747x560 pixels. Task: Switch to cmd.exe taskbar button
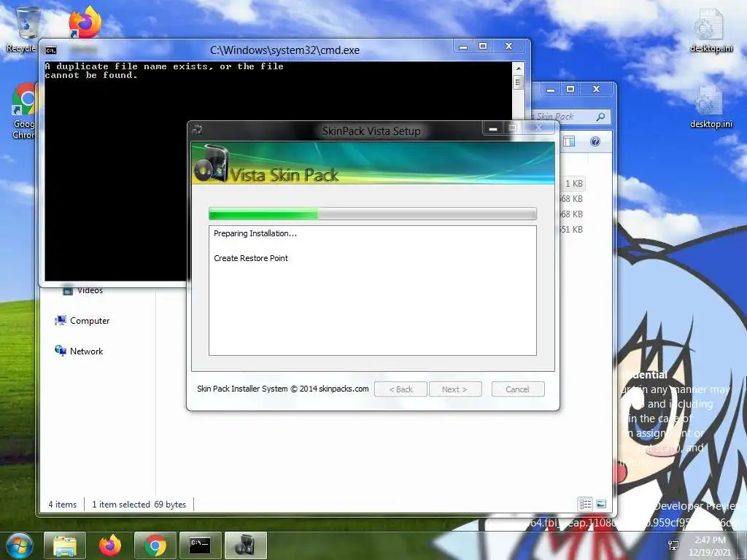[200, 545]
